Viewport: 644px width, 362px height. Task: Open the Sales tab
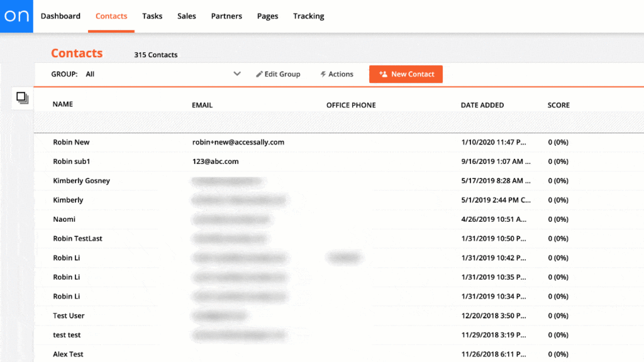pos(186,16)
